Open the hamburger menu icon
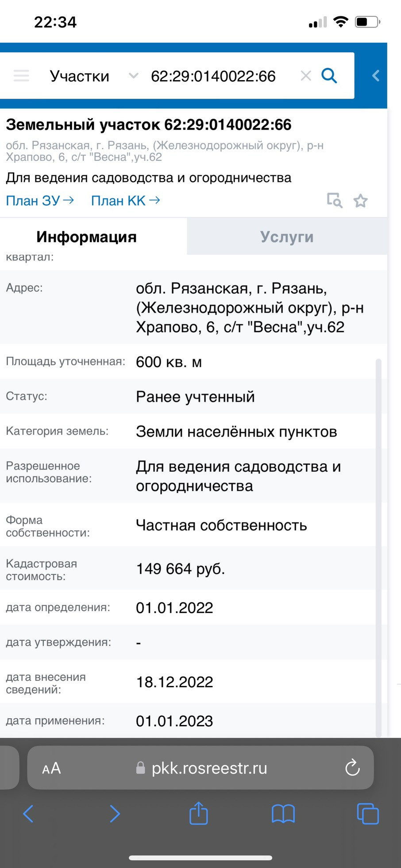Screen dimensions: 401x868 (21, 76)
